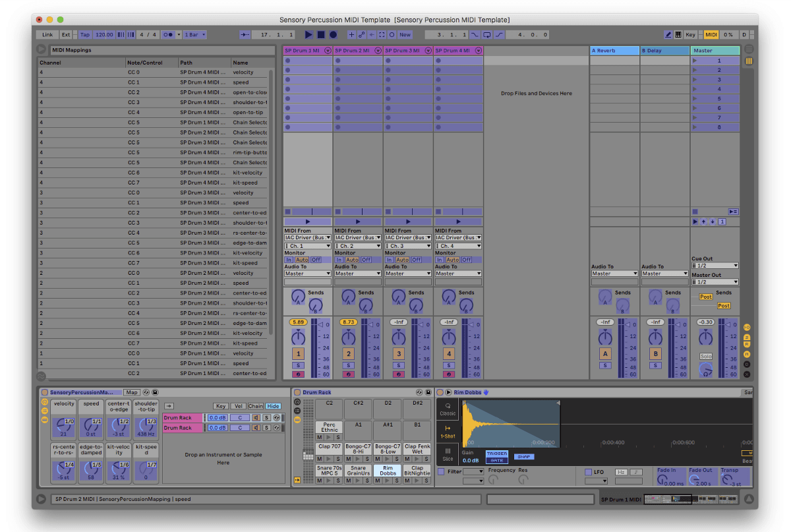Image resolution: width=791 pixels, height=532 pixels.
Task: Switch the Simpler trigger mode to Gate
Action: (498, 460)
